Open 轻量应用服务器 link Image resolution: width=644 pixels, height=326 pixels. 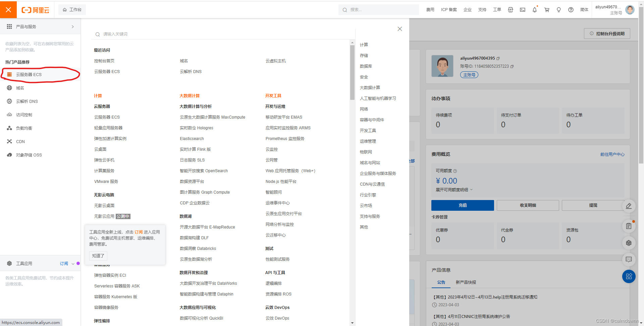tap(108, 128)
